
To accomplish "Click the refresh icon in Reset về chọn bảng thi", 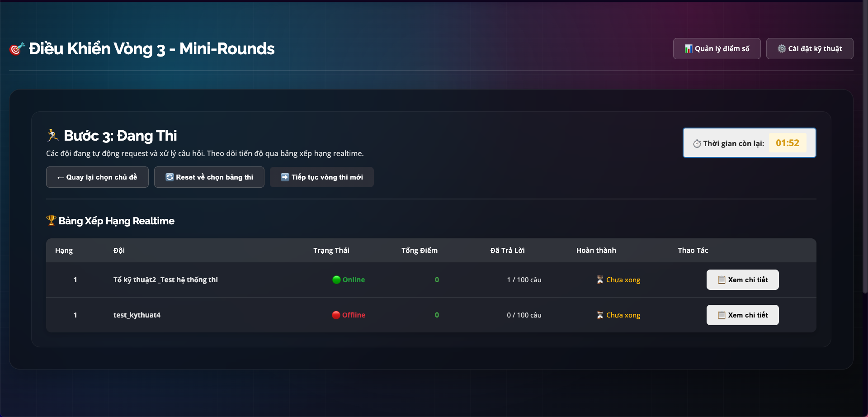I will [170, 177].
